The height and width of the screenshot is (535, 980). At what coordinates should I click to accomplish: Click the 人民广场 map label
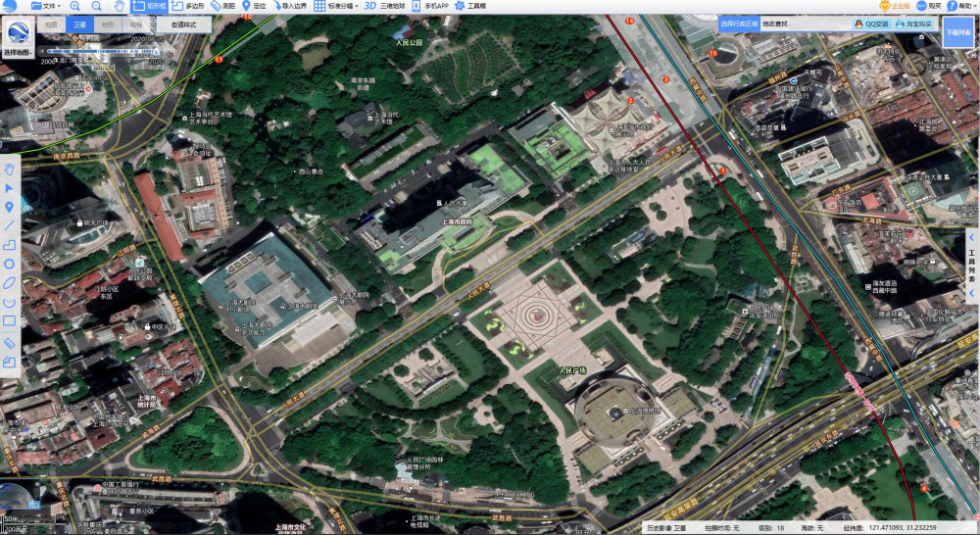(x=572, y=370)
